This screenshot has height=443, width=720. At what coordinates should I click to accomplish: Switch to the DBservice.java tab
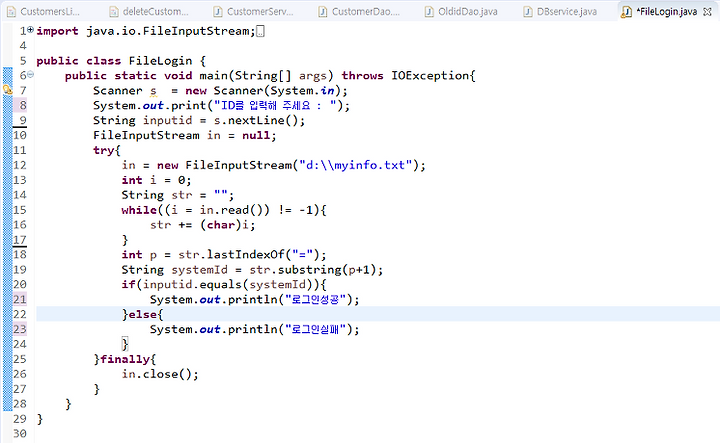coord(561,11)
